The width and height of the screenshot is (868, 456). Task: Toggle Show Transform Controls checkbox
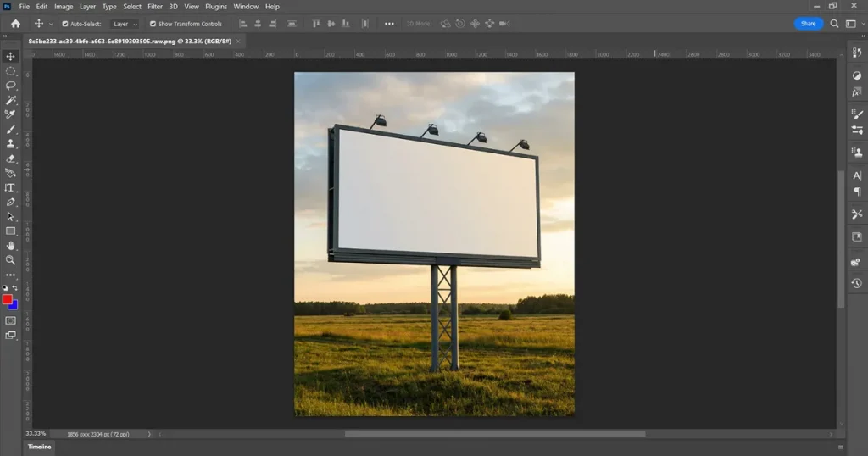(x=153, y=24)
